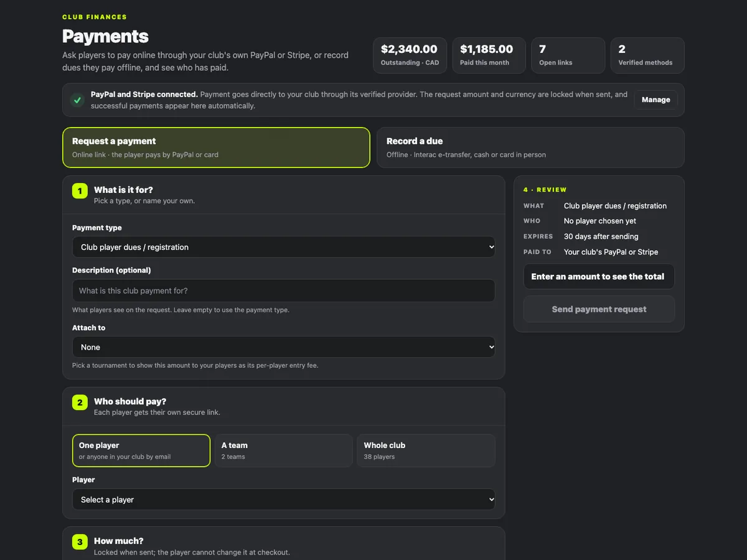Click the 2 Verified methods card
This screenshot has height=560, width=747.
pos(647,55)
